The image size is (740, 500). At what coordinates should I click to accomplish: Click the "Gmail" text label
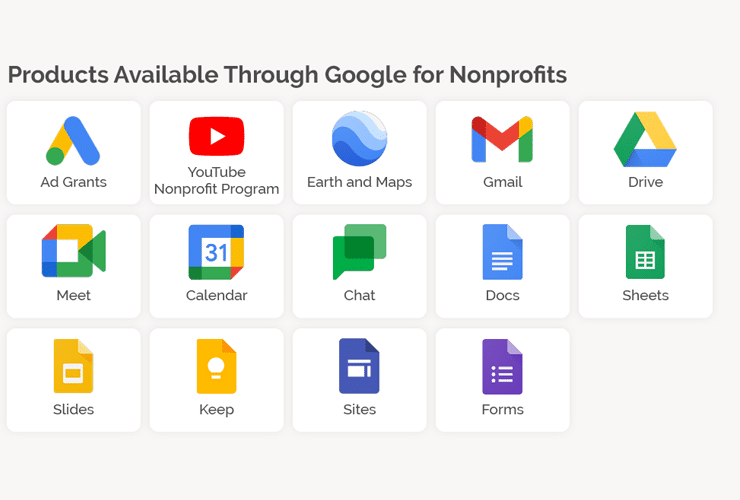503,182
